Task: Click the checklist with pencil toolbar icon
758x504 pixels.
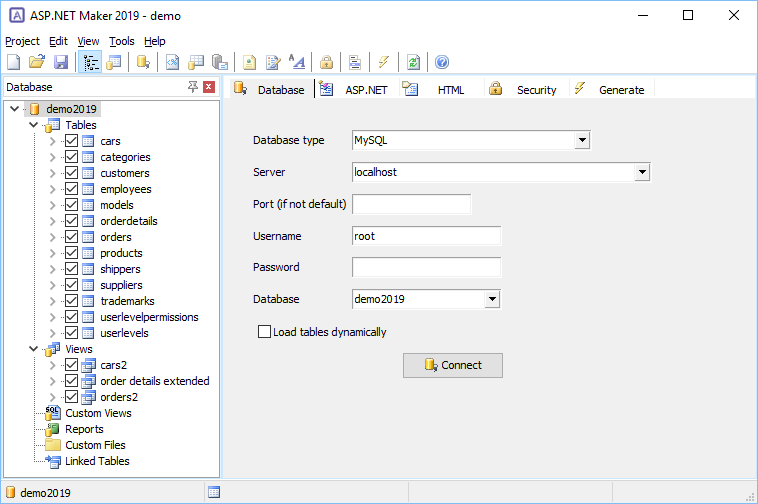Action: [x=273, y=62]
